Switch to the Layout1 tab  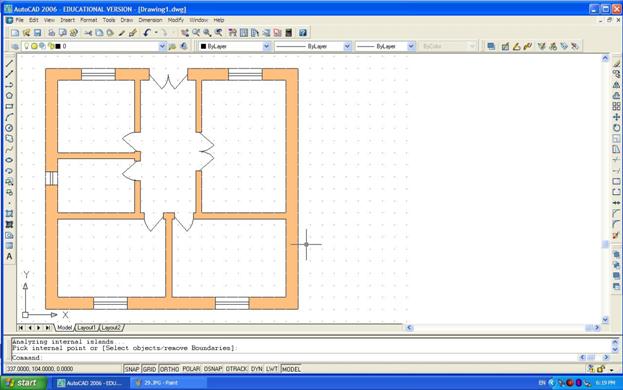(x=86, y=328)
